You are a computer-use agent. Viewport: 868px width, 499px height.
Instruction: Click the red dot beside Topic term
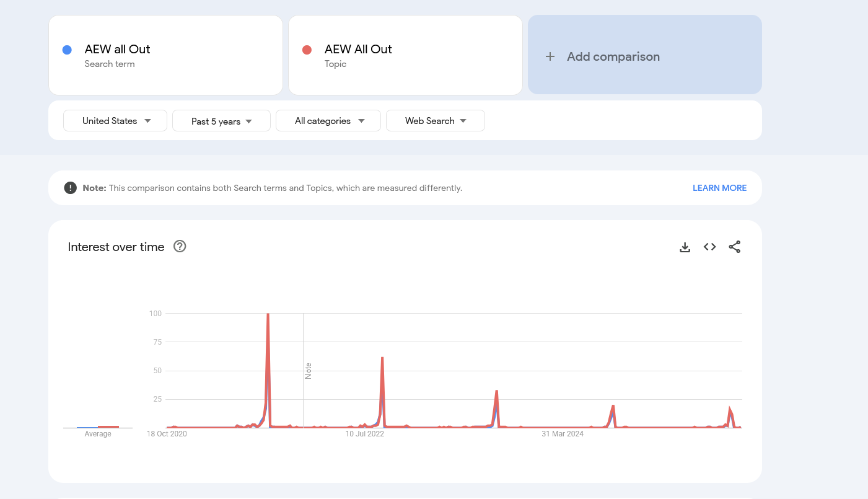pyautogui.click(x=307, y=50)
